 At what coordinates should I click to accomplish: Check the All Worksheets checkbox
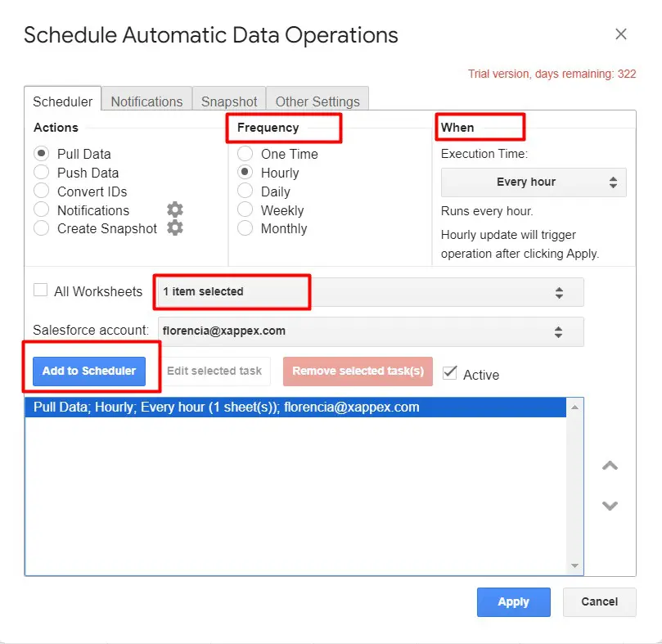pos(40,290)
